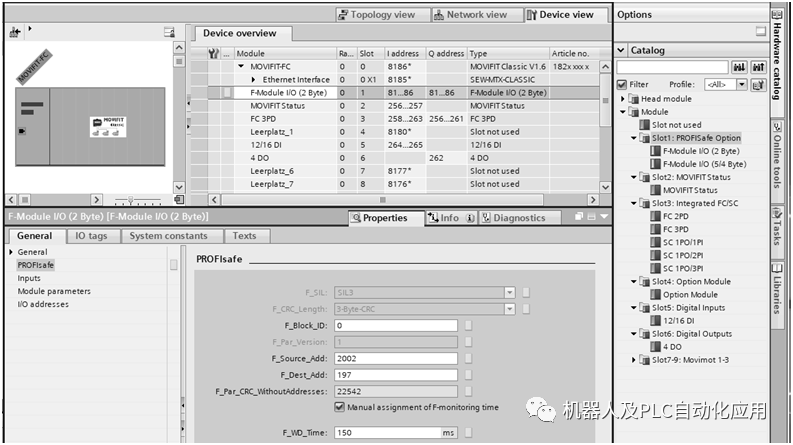Image resolution: width=793 pixels, height=445 pixels.
Task: Collapse Slot3: Integrated FC/SC folder
Action: tap(634, 203)
